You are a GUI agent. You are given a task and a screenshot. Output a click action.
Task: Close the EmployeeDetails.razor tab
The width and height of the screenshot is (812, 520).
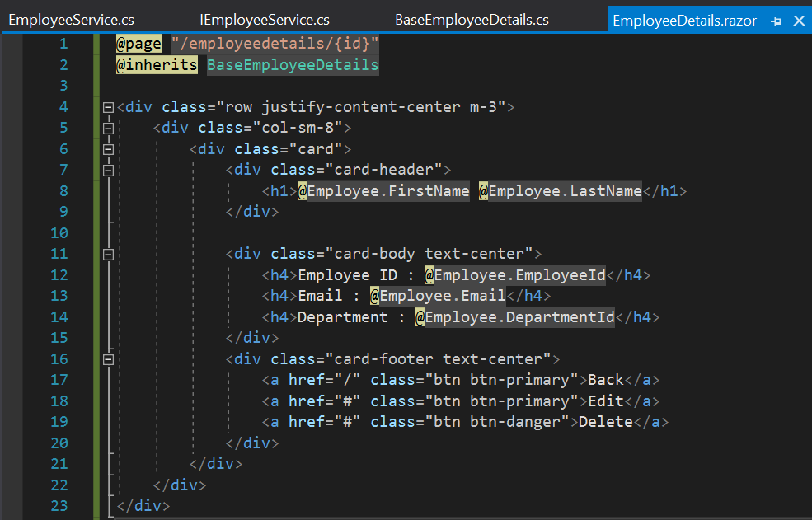pos(799,21)
